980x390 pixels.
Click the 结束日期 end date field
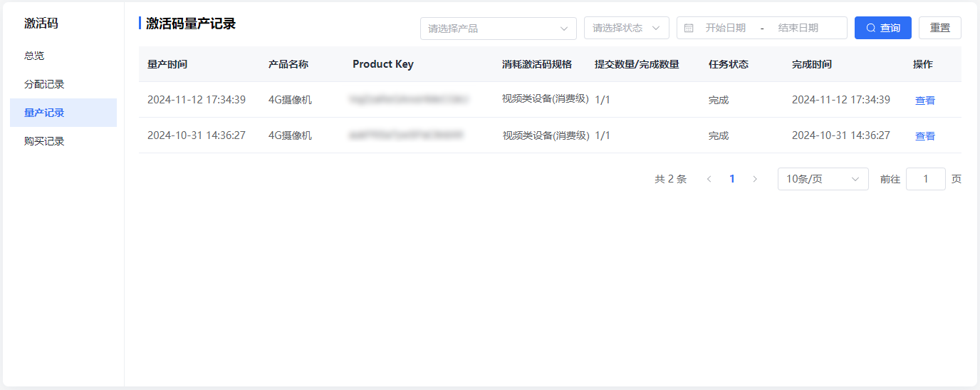point(798,28)
